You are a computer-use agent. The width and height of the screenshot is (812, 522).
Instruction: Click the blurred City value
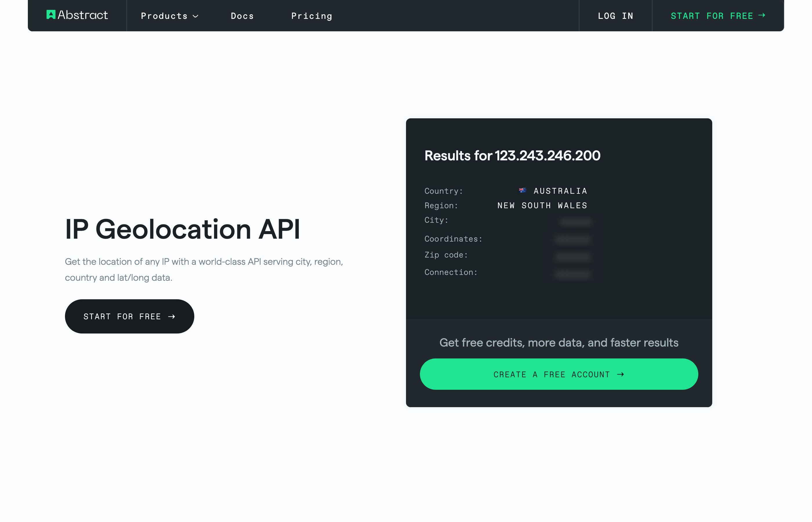pyautogui.click(x=575, y=222)
